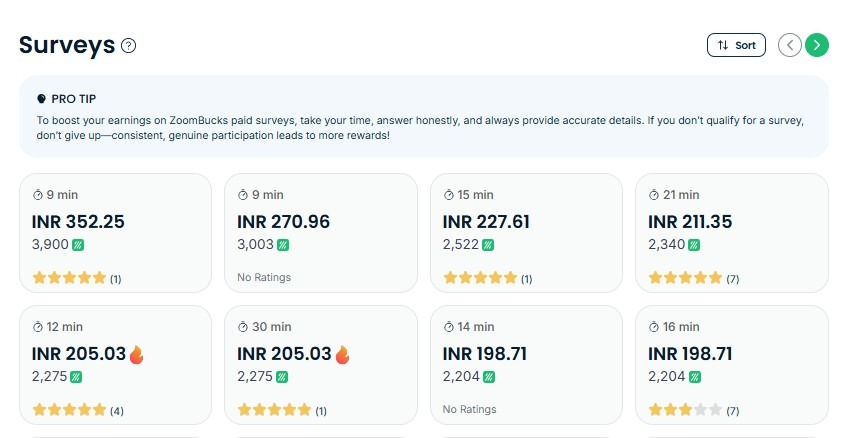Screen dimensions: 854x438
Task: Click No Ratings on INR 270.96 survey
Action: [264, 278]
